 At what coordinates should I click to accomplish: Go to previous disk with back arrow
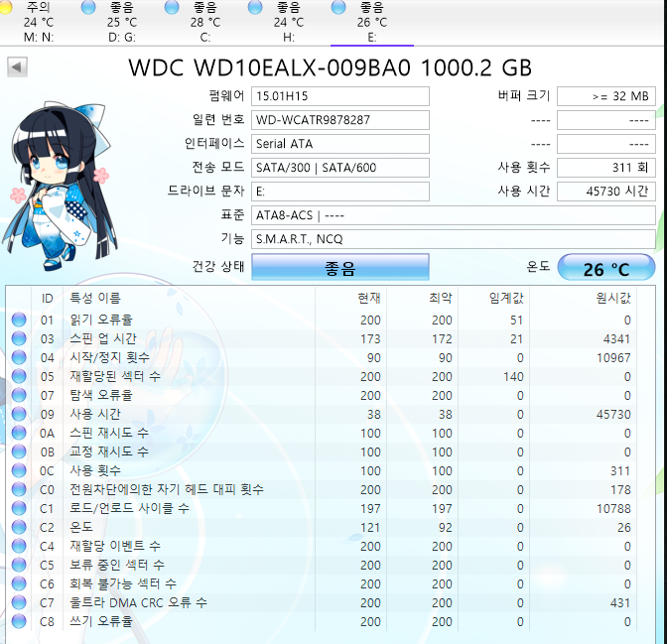[18, 67]
